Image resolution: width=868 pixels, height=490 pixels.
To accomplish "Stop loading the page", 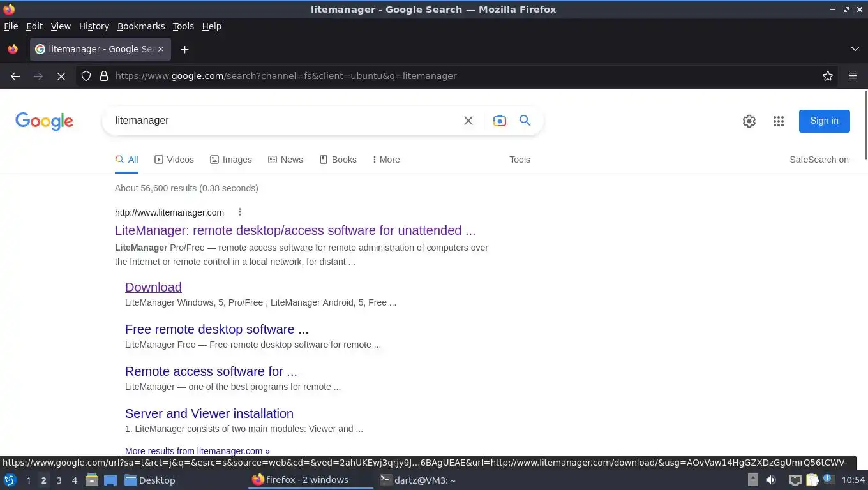I will 61,76.
